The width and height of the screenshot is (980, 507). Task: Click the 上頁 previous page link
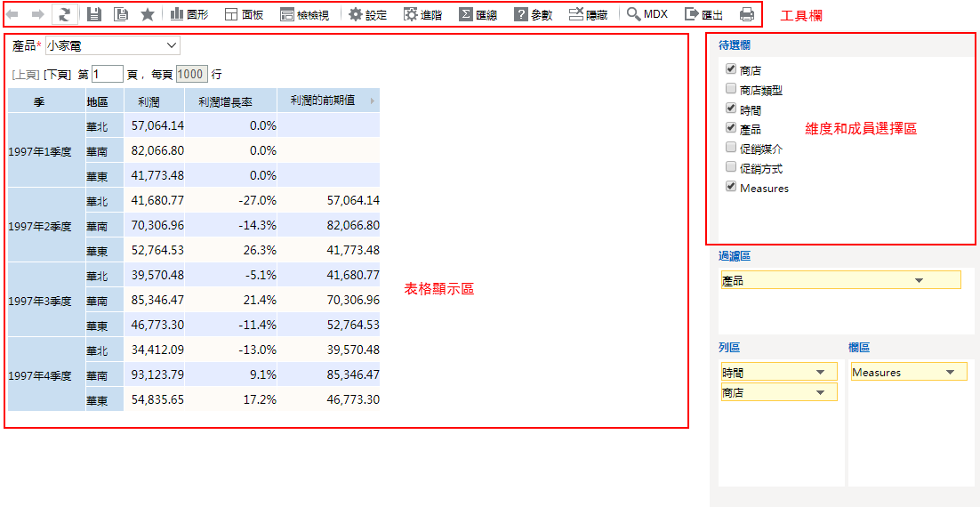click(x=26, y=75)
